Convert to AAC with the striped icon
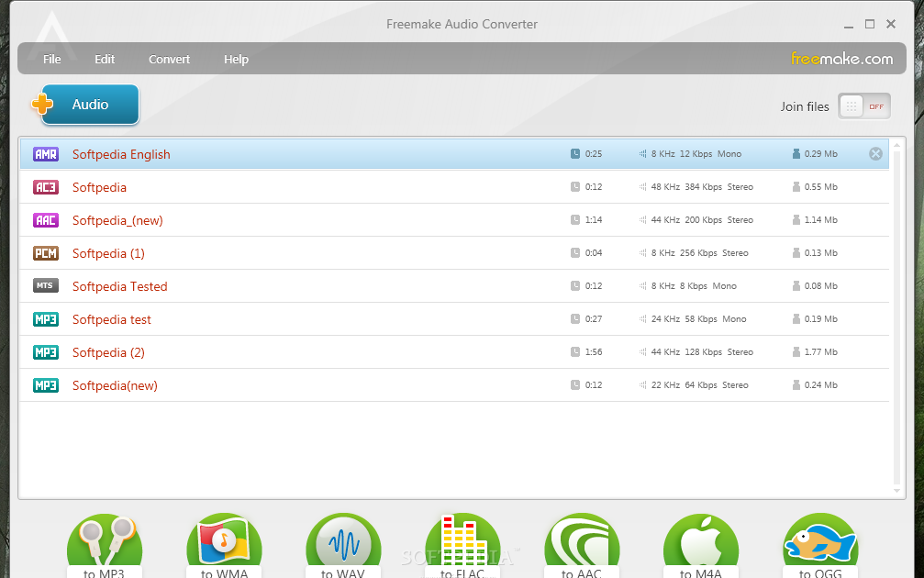 coord(582,546)
